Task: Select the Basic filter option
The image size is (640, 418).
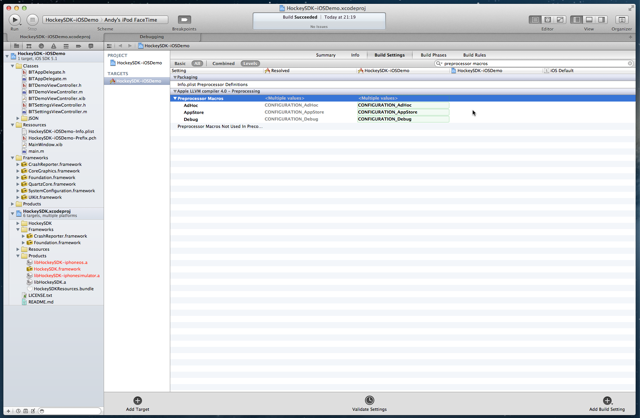Action: click(x=180, y=63)
